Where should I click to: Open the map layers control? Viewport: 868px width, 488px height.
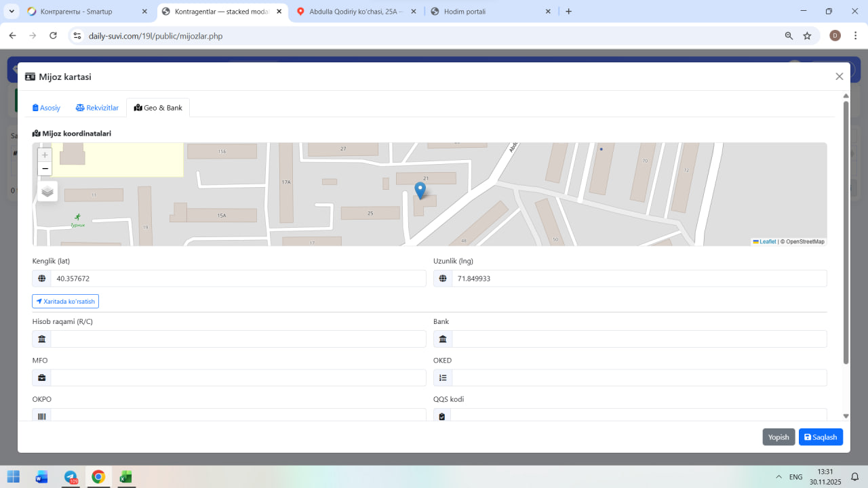[x=47, y=191]
